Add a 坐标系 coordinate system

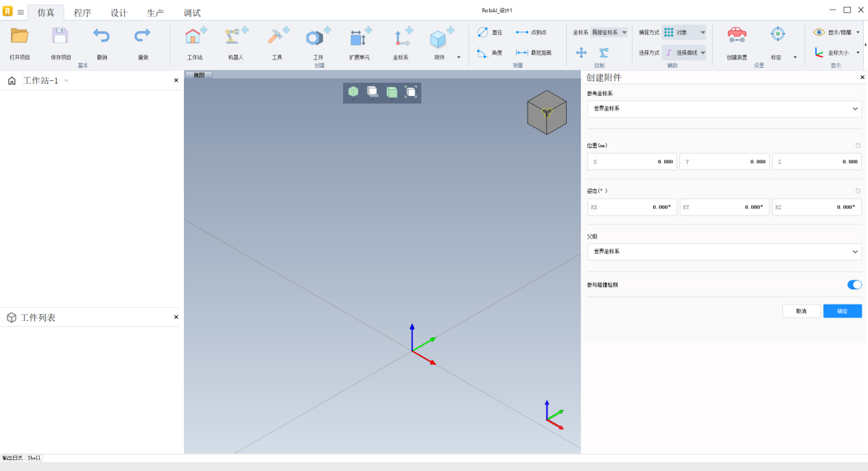[x=401, y=38]
